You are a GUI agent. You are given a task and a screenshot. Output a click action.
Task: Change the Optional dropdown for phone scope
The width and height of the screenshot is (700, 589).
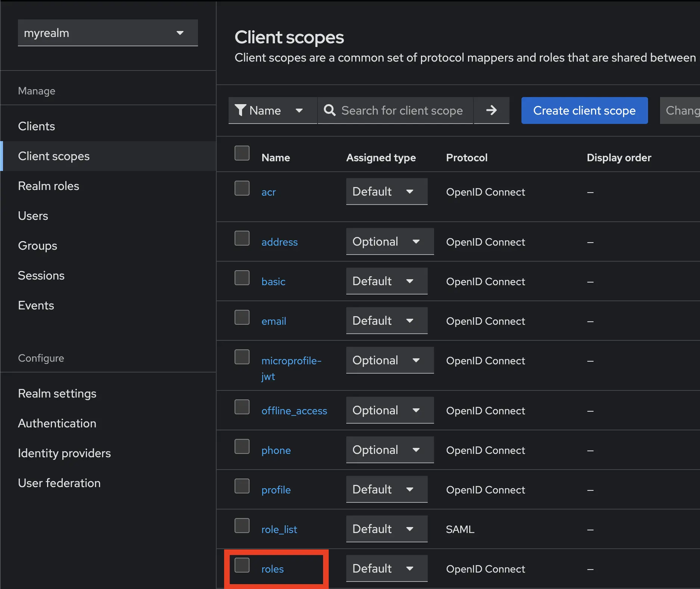click(x=390, y=450)
